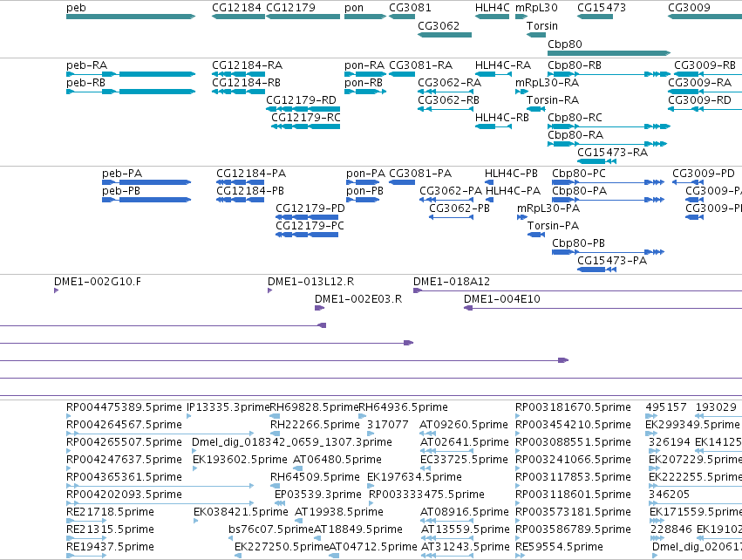Image resolution: width=742 pixels, height=560 pixels.
Task: Click protein pon-PA
Action: click(x=366, y=174)
